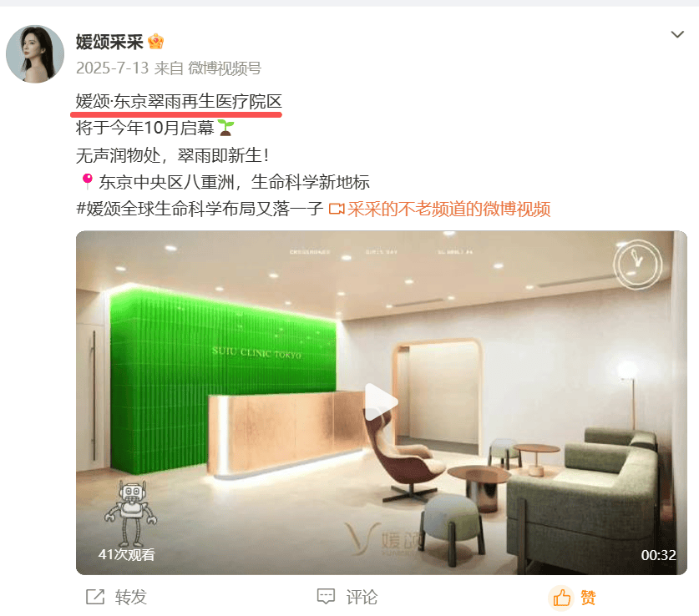Click the 41次观看 view count
The image size is (699, 616).
127,554
